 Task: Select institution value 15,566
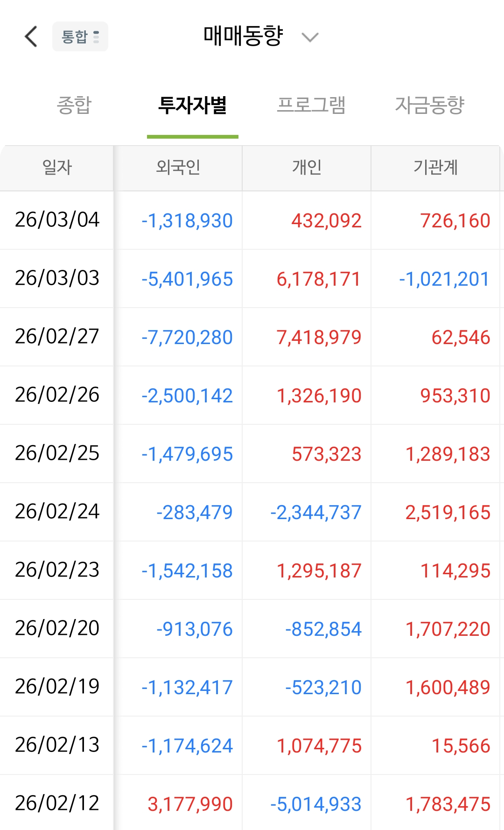[x=461, y=746]
